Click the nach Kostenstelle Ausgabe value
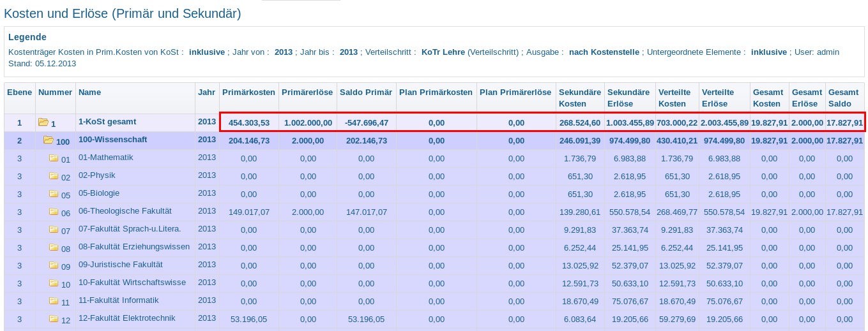Image resolution: width=868 pixels, height=331 pixels. (x=604, y=52)
